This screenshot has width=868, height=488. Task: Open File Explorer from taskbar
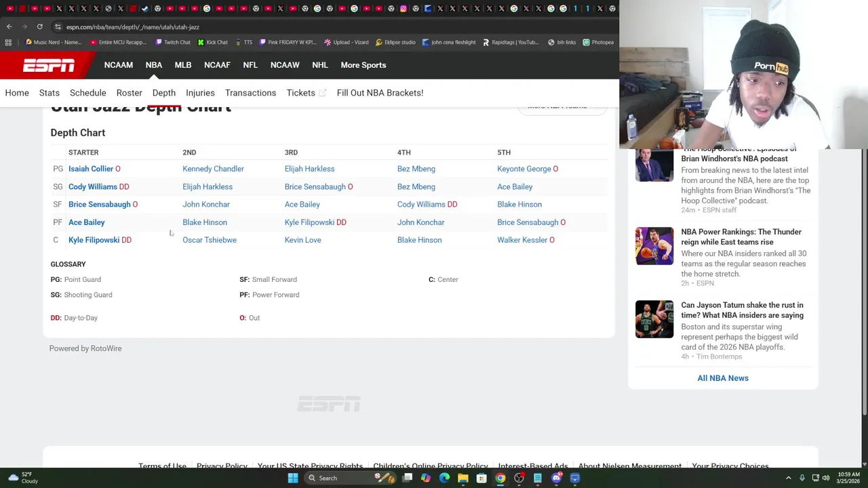462,478
